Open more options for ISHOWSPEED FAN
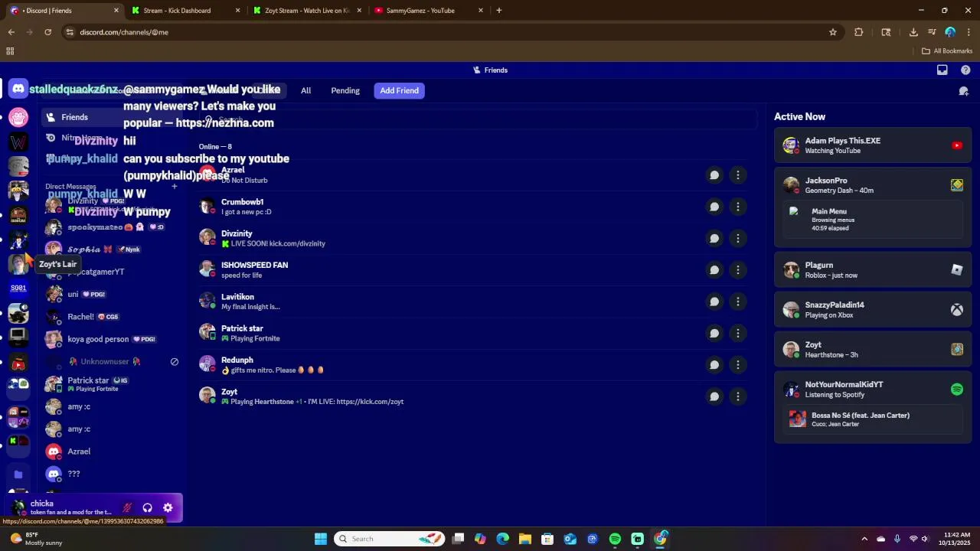The width and height of the screenshot is (980, 551). coord(738,270)
